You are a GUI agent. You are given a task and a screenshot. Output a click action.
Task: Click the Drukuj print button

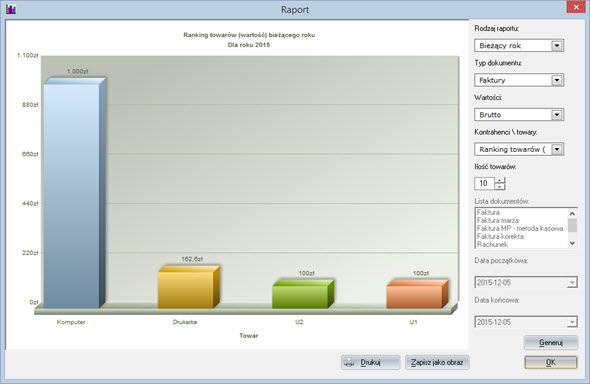pos(370,362)
